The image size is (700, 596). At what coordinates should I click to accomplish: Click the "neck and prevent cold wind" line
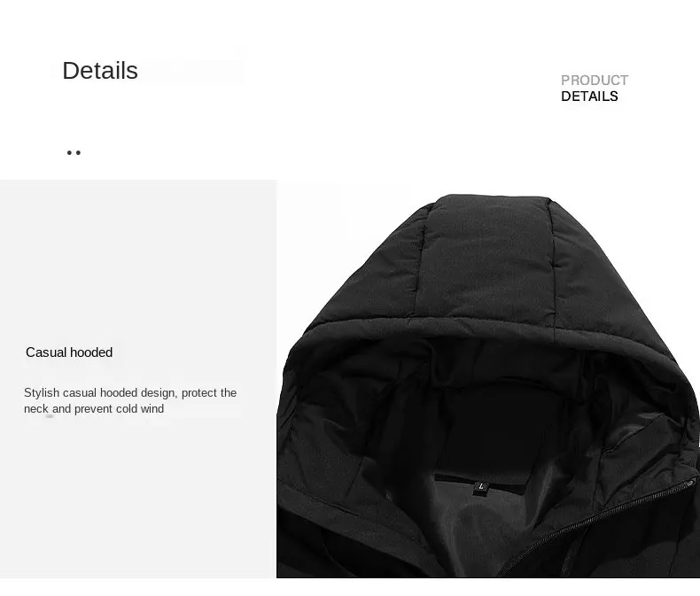click(x=94, y=409)
